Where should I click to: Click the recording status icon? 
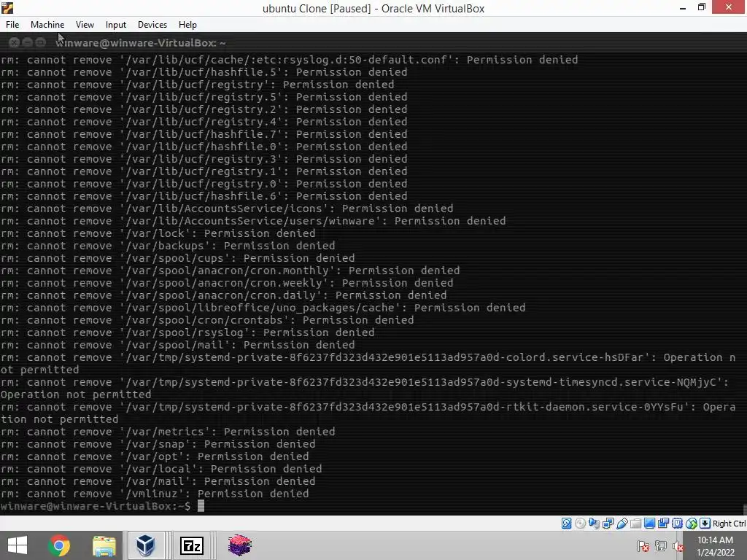click(x=663, y=524)
